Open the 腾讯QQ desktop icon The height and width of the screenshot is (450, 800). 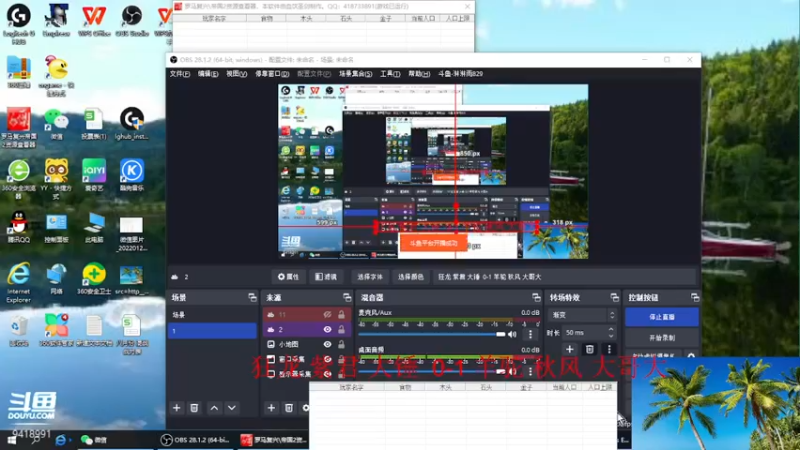[x=19, y=227]
